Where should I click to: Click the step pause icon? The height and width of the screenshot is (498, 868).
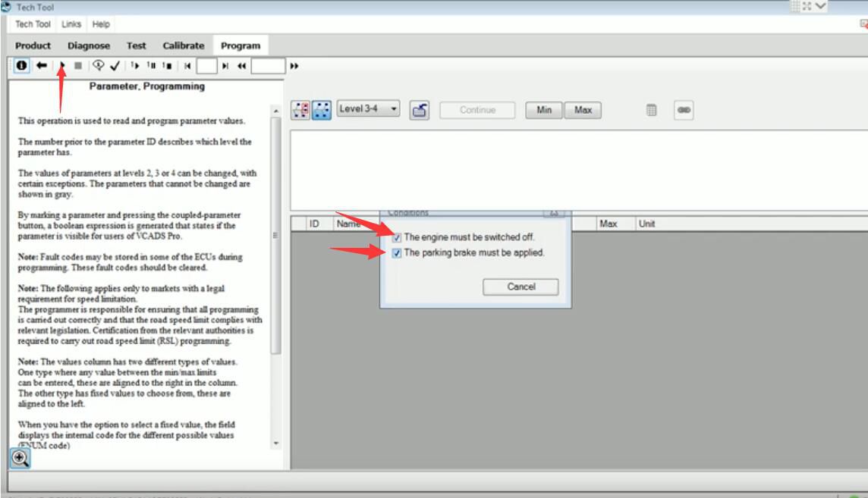[151, 65]
